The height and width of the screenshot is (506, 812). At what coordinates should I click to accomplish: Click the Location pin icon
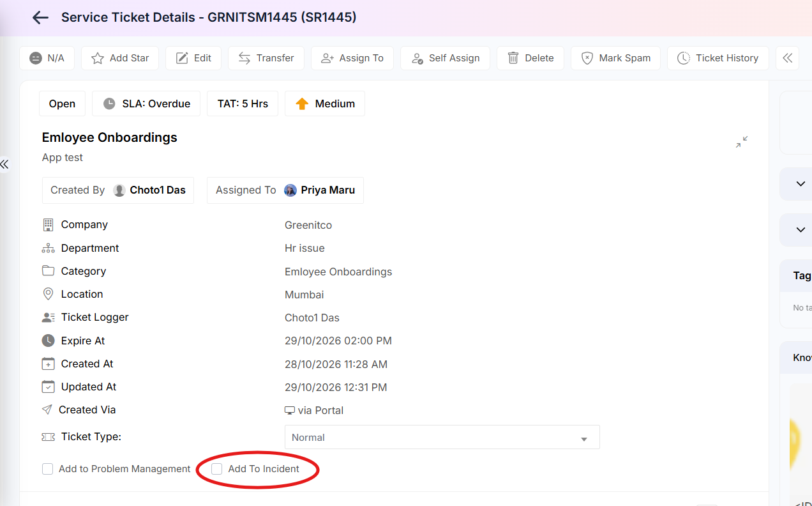(x=48, y=294)
